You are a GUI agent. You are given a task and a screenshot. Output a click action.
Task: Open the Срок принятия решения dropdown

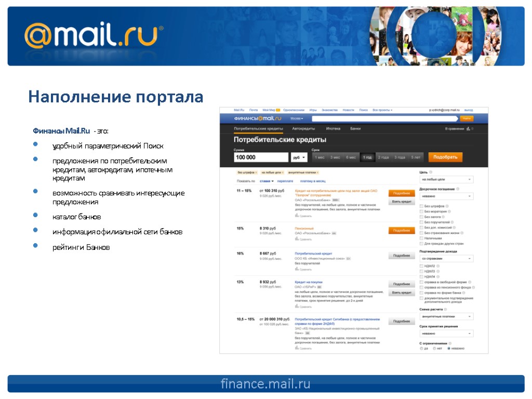coord(446,334)
